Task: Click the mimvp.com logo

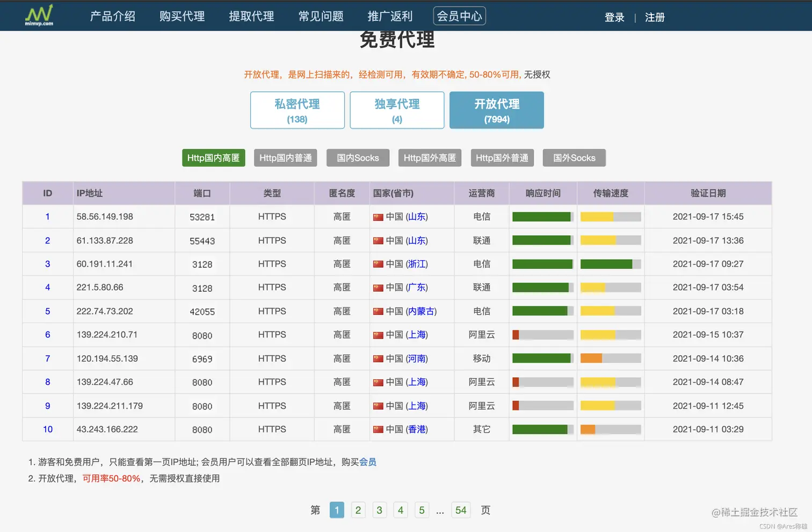Action: tap(38, 16)
